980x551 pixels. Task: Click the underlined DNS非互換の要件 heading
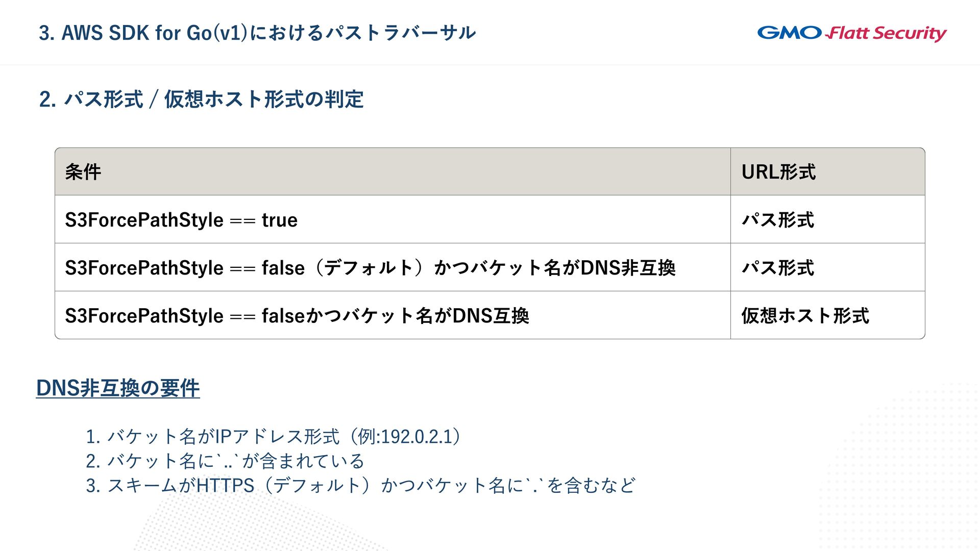(x=118, y=388)
